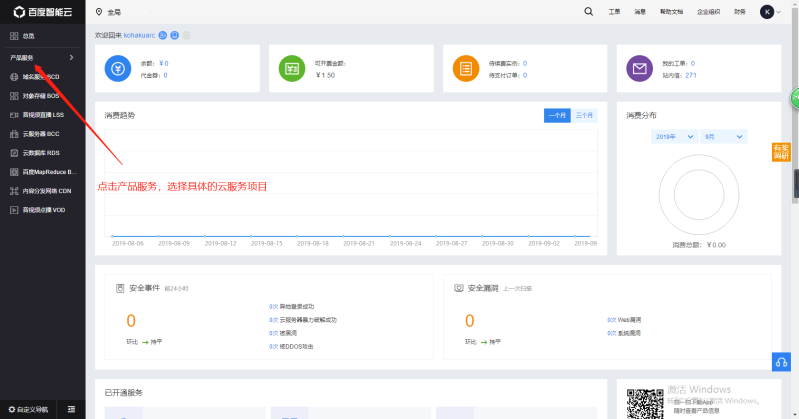799x419 pixels.
Task: Click 0次 系统漏洞 entry
Action: click(624, 333)
